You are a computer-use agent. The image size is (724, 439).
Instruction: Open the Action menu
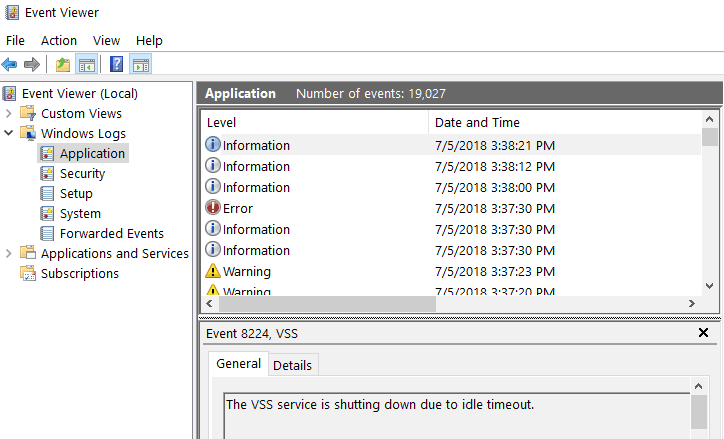click(x=59, y=41)
